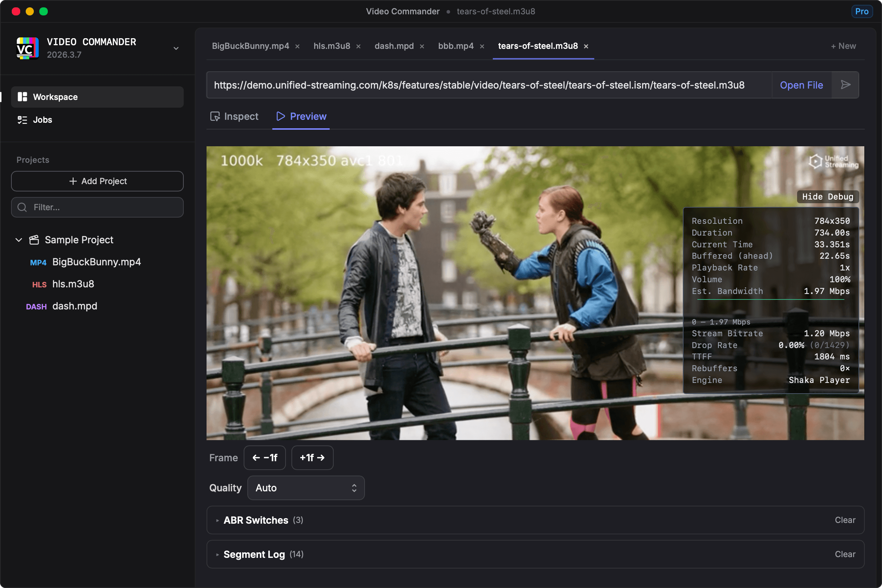Click the clapperboard icon beside Sample Project
Image resolution: width=882 pixels, height=588 pixels.
point(34,240)
